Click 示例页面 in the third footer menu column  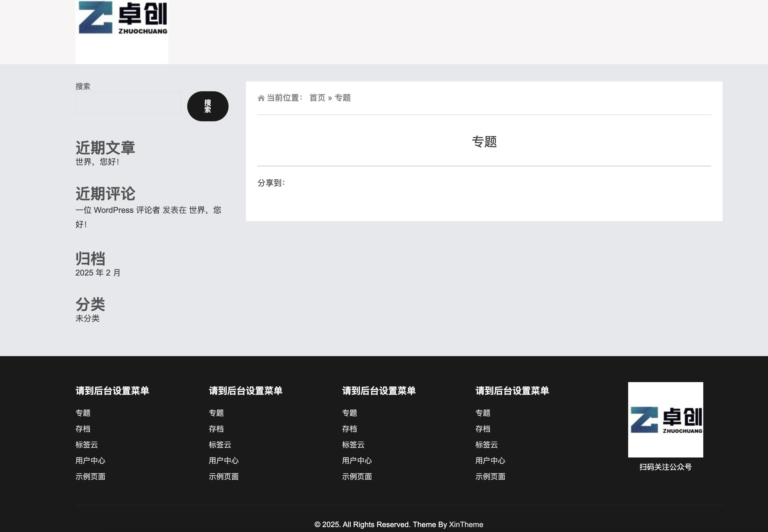[357, 477]
